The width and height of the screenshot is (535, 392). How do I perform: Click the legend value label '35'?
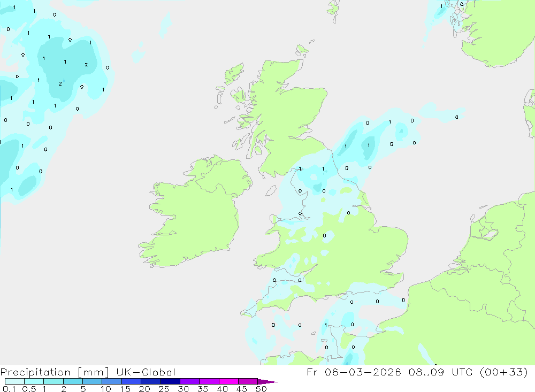coord(203,389)
